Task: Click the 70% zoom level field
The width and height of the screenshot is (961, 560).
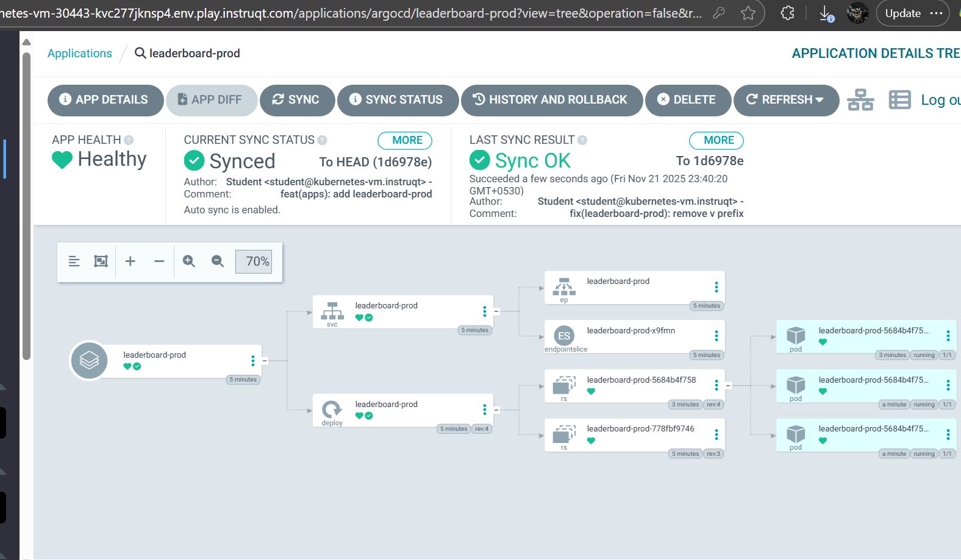Action: (x=254, y=261)
